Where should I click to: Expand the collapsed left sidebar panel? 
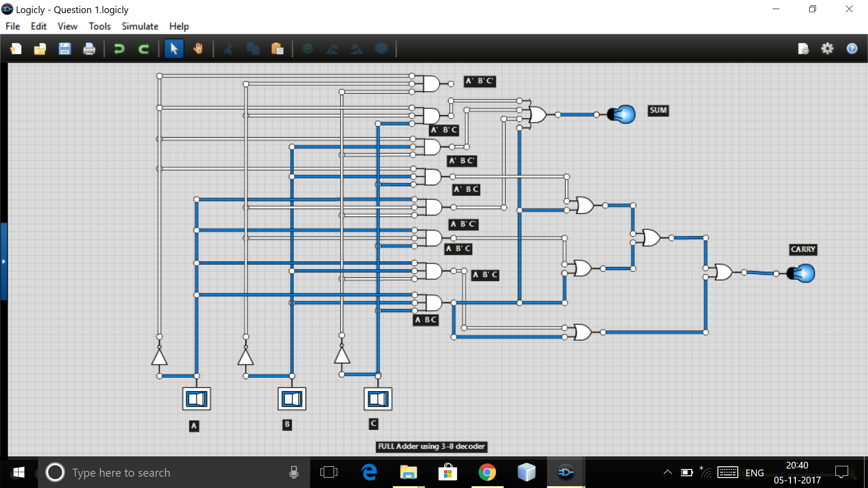pos(4,261)
